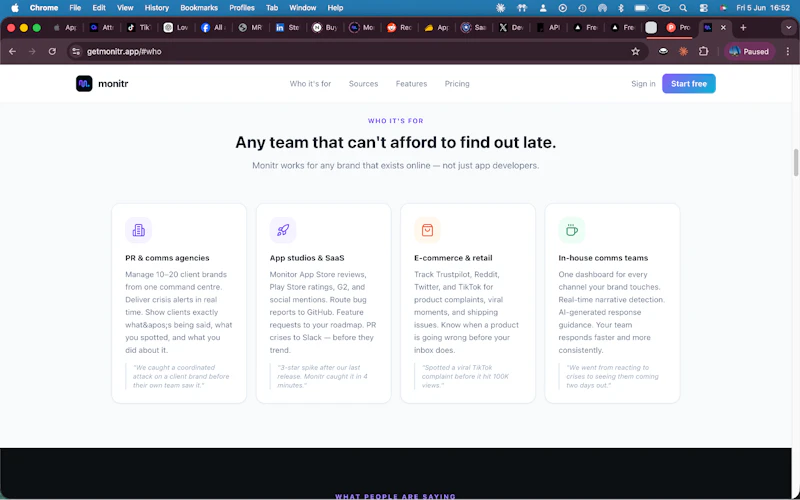Switch to the API tab
Viewport: 800px width, 500px height.
tap(549, 28)
